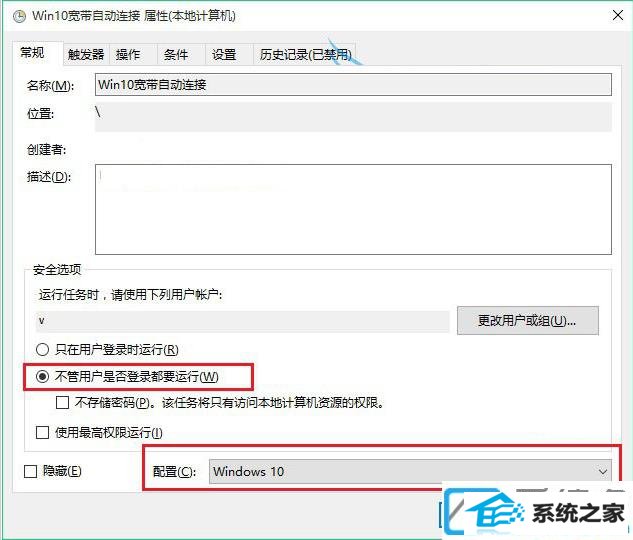Go to the 条件 tab
633x540 pixels.
pyautogui.click(x=176, y=54)
